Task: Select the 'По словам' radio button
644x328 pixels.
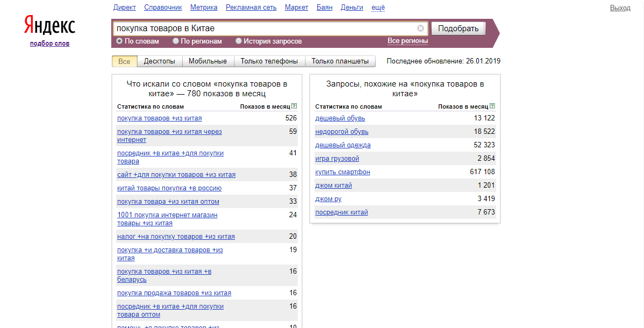Action: (x=119, y=41)
